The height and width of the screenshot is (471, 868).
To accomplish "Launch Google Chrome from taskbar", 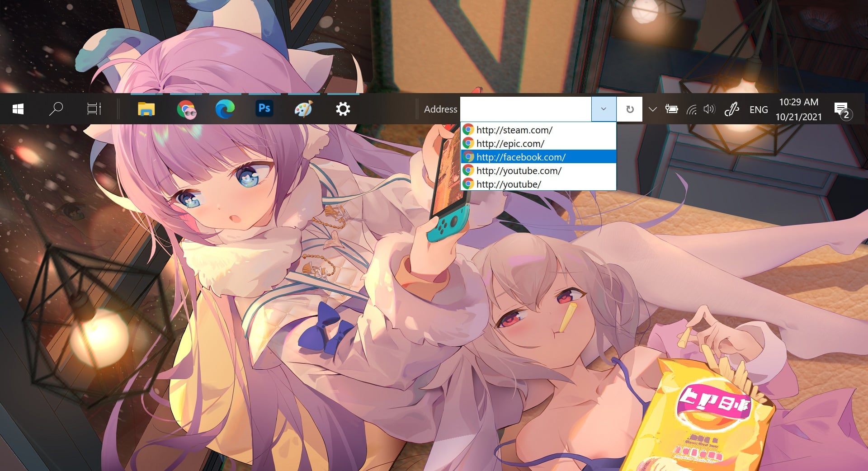I will [x=186, y=109].
